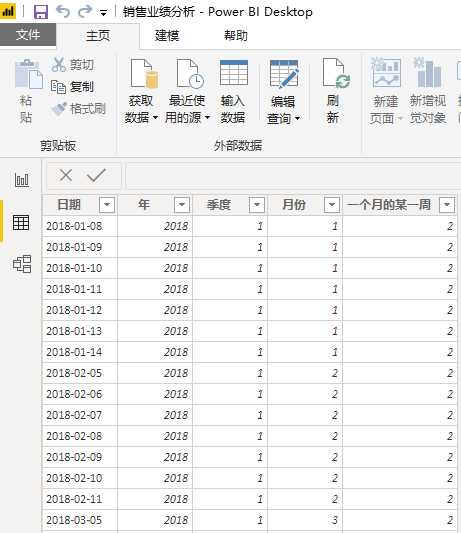Open 一个月的某一周 column filter dropdown
The image size is (461, 533).
(447, 205)
